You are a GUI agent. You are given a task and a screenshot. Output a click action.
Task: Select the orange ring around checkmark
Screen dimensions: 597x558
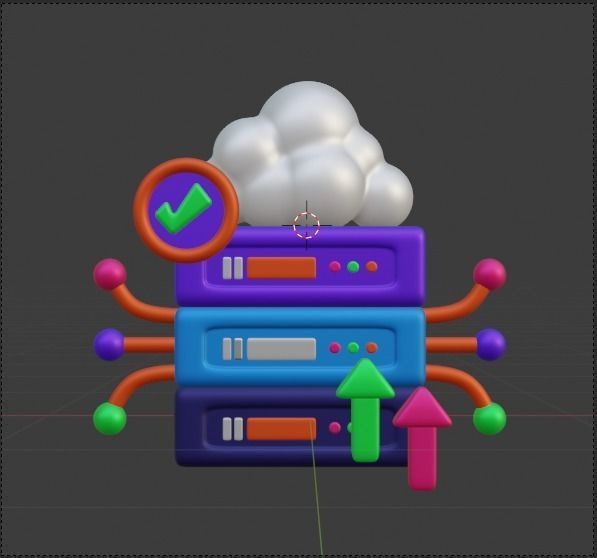click(187, 166)
